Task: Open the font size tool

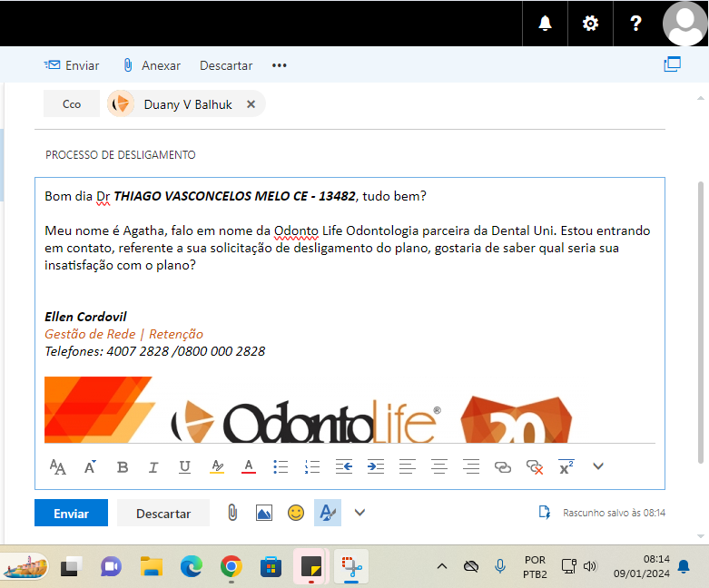Action: click(57, 466)
